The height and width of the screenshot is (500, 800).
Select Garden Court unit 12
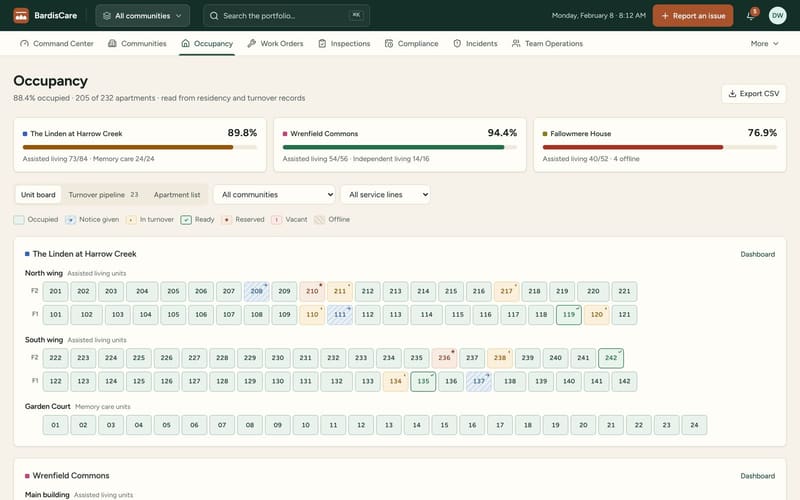[x=361, y=425]
